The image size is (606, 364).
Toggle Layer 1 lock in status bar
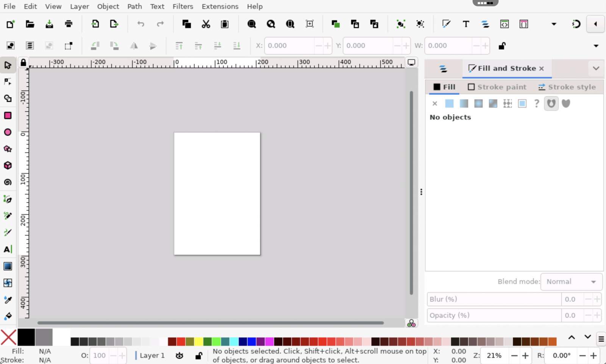pyautogui.click(x=198, y=355)
